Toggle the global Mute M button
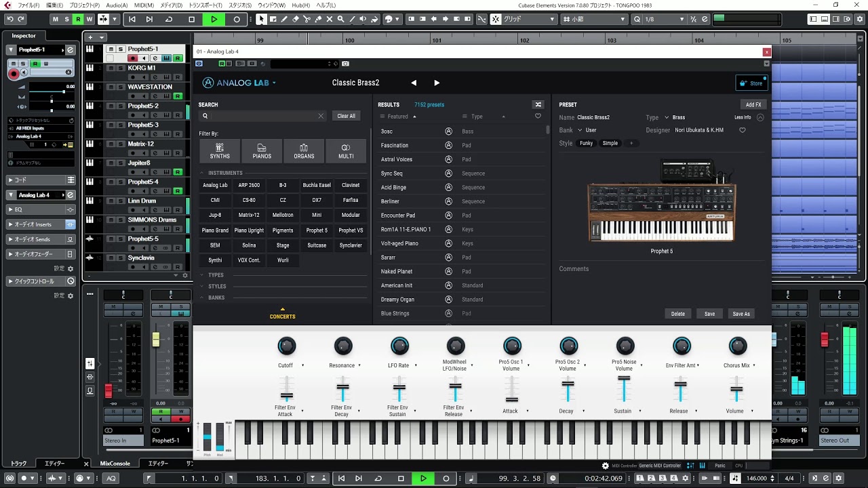The image size is (868, 488). click(x=56, y=20)
